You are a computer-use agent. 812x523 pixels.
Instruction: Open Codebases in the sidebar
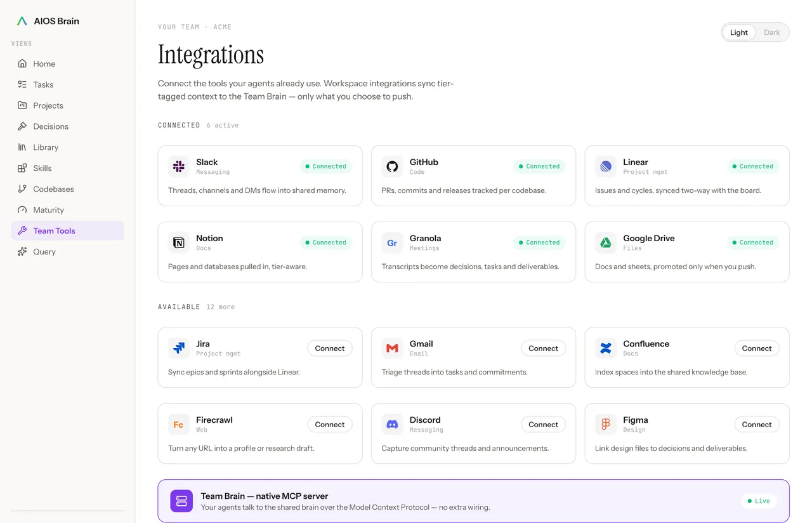coord(68,189)
